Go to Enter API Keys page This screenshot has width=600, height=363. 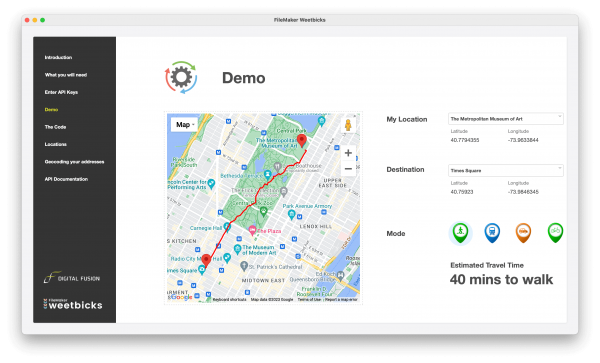(61, 92)
